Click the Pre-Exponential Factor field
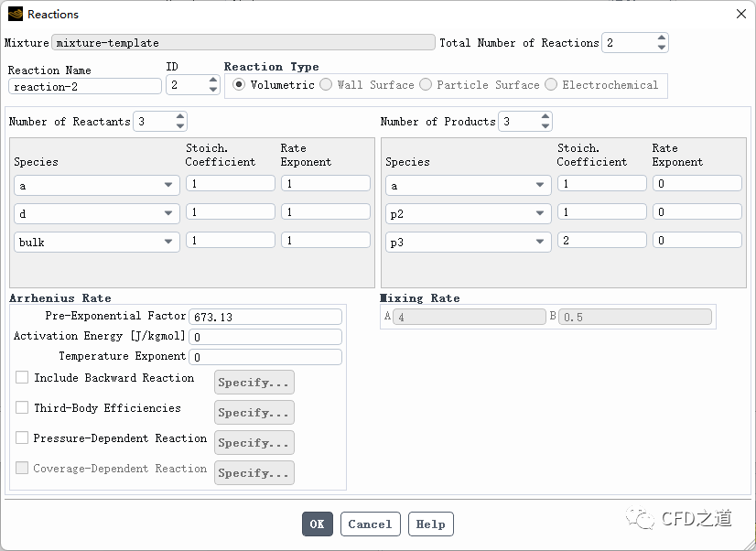 [265, 317]
